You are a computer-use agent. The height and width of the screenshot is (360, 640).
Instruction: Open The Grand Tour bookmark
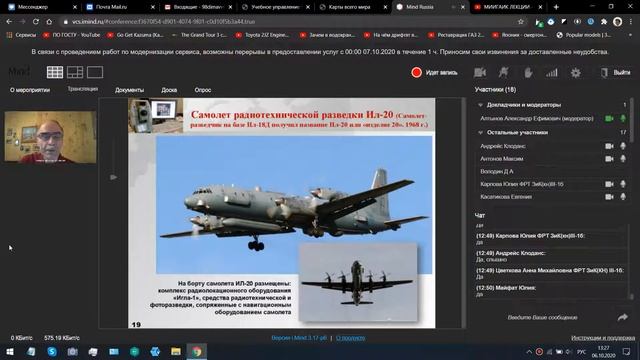200,35
